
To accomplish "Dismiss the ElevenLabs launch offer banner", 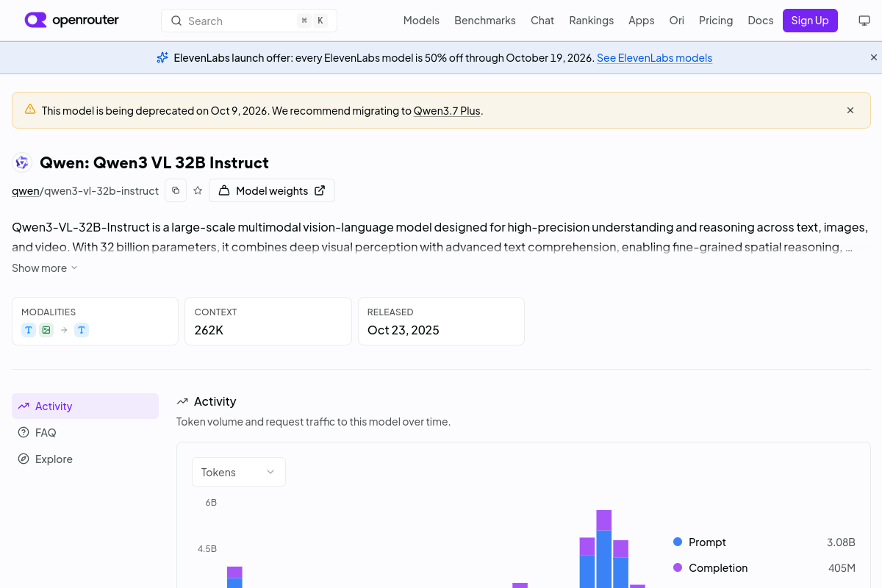I will tap(874, 57).
